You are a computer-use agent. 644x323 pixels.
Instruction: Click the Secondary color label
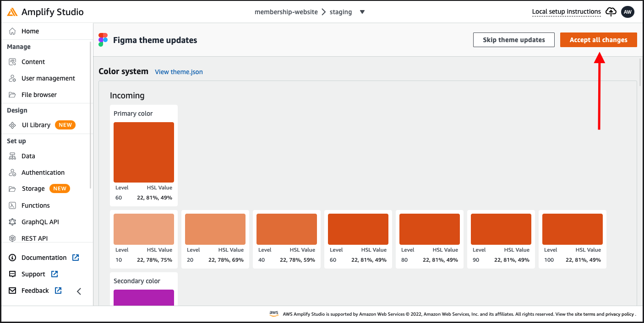pos(137,281)
